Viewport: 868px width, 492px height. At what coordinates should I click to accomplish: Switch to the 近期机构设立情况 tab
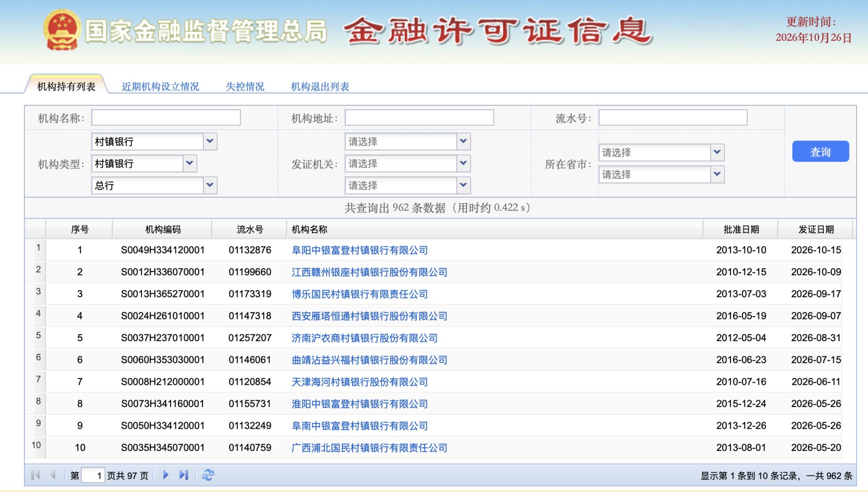click(x=160, y=86)
